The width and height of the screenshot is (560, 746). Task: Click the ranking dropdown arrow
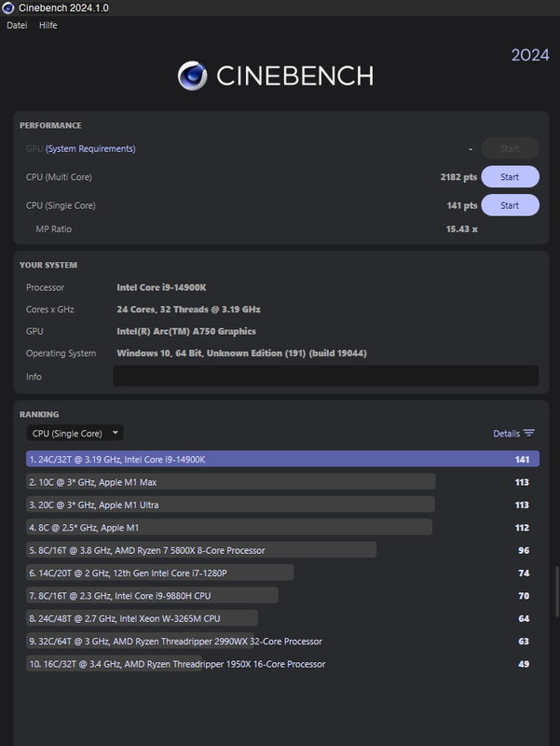point(115,433)
